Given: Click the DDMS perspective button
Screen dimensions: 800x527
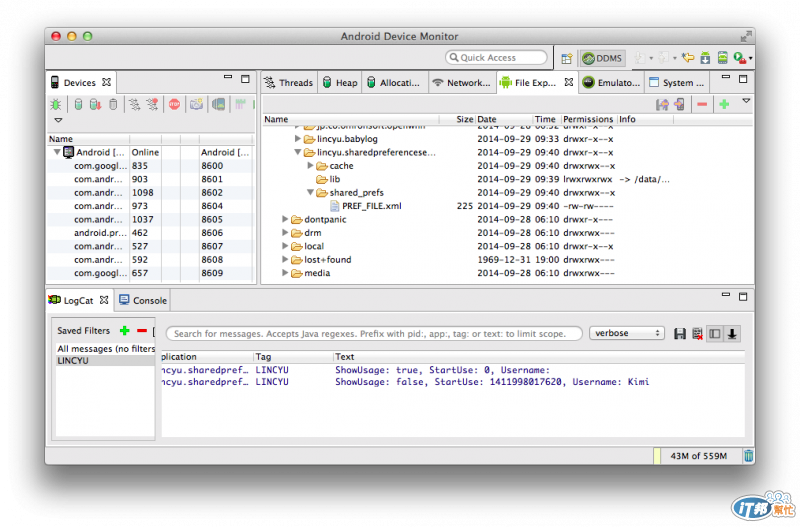Looking at the screenshot, I should 603,58.
